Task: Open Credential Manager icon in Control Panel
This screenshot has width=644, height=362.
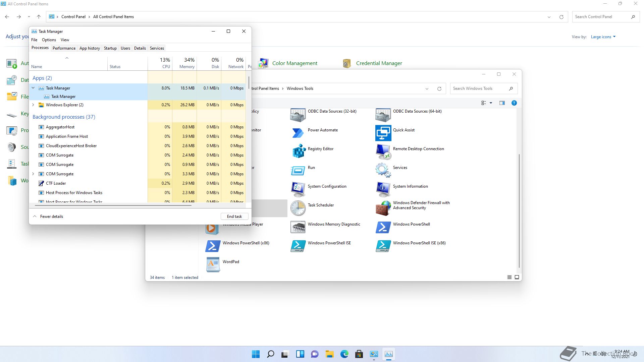Action: (x=347, y=63)
